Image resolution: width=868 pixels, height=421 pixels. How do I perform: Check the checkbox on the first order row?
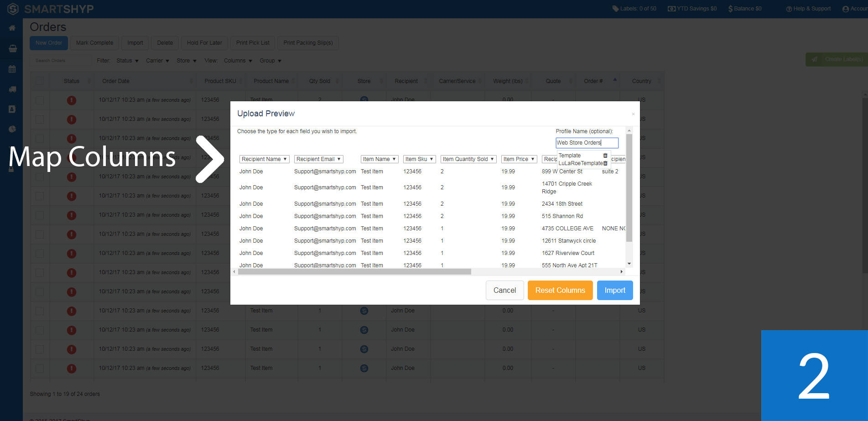point(40,100)
